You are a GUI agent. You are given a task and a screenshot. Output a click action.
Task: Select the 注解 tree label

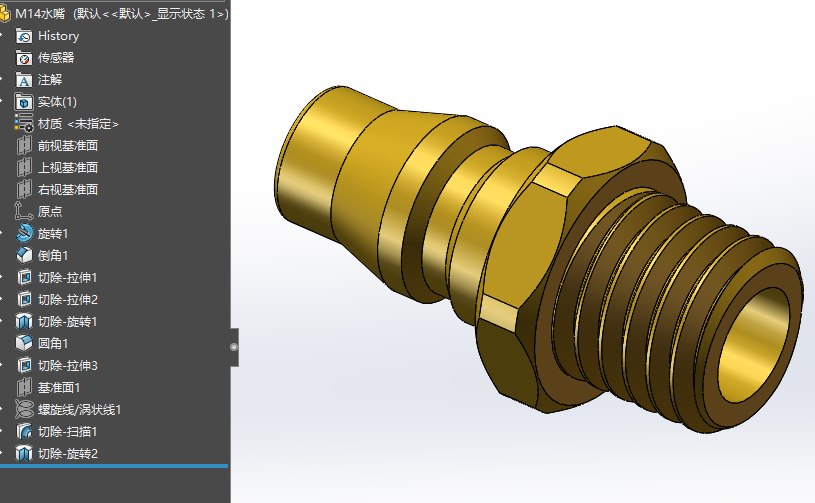[50, 80]
